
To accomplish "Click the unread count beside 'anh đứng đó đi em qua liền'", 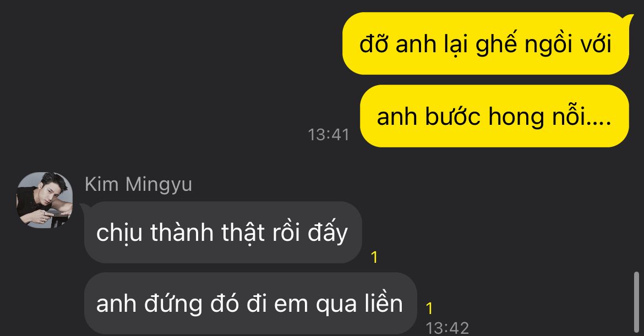I will [x=429, y=309].
